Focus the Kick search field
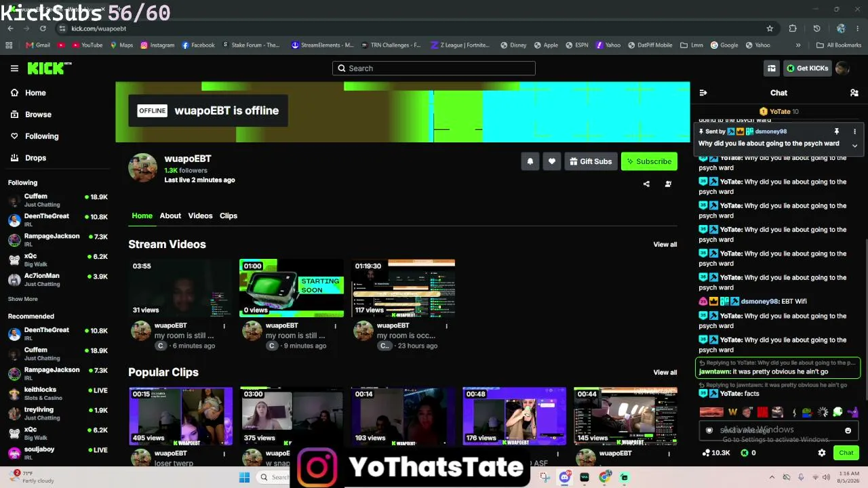 [x=434, y=68]
